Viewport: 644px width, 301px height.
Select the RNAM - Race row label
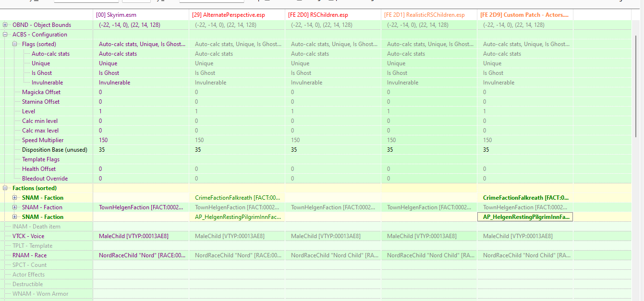pos(30,255)
